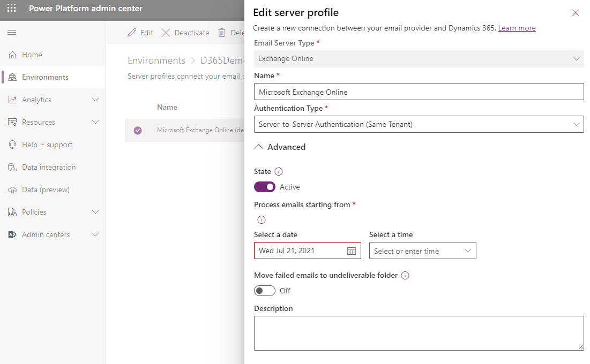590x364 pixels.
Task: Click info icon beside Move failed emails
Action: (405, 275)
